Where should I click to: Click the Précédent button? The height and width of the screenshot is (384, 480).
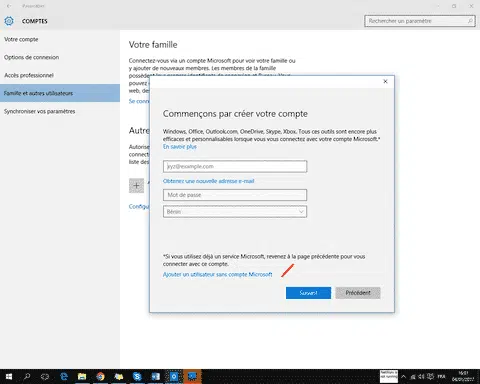point(358,293)
